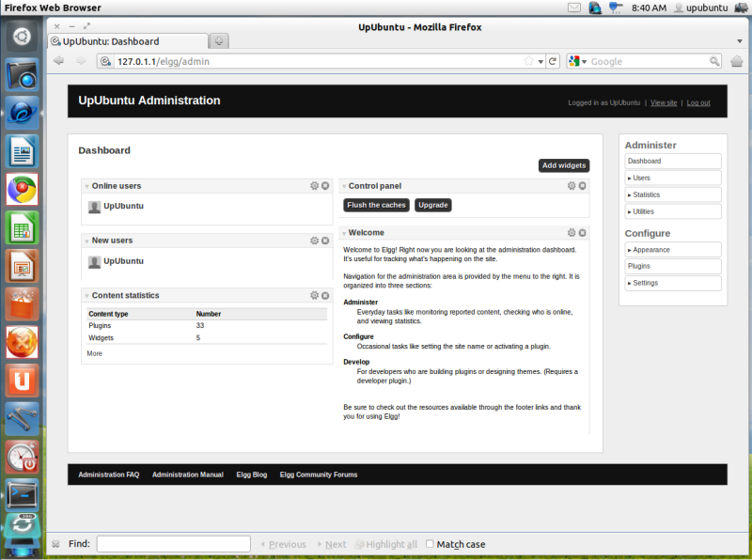Enable Match case checkbox

tap(430, 544)
